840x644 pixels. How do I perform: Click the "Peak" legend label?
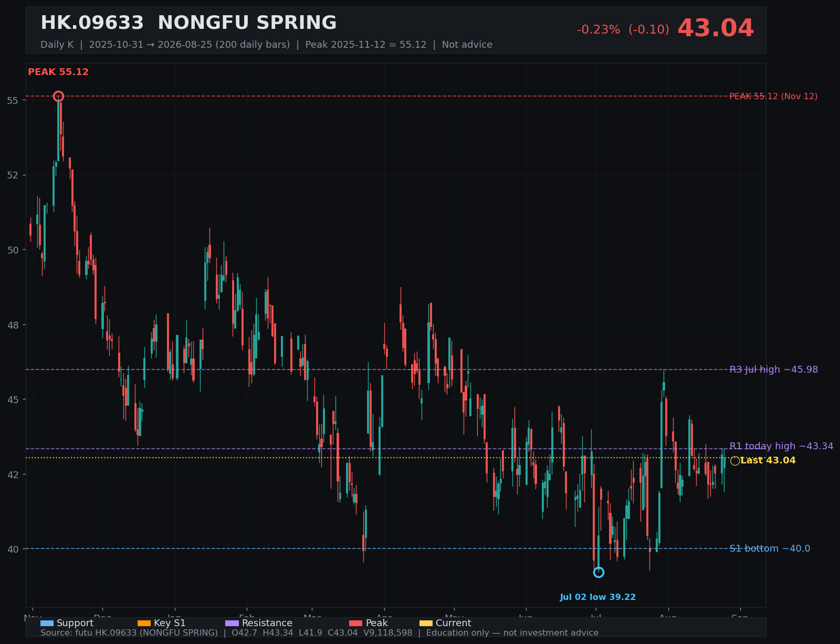pyautogui.click(x=377, y=623)
